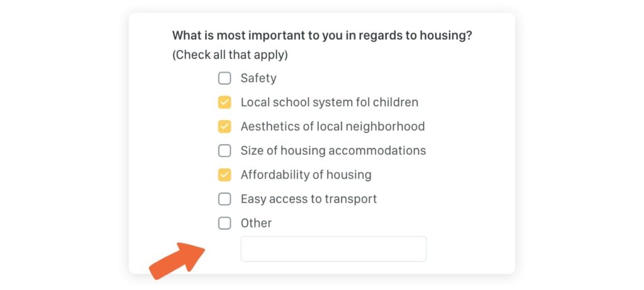Screen dimensions: 644x290
Task: Select the Other checkbox
Action: 225,223
